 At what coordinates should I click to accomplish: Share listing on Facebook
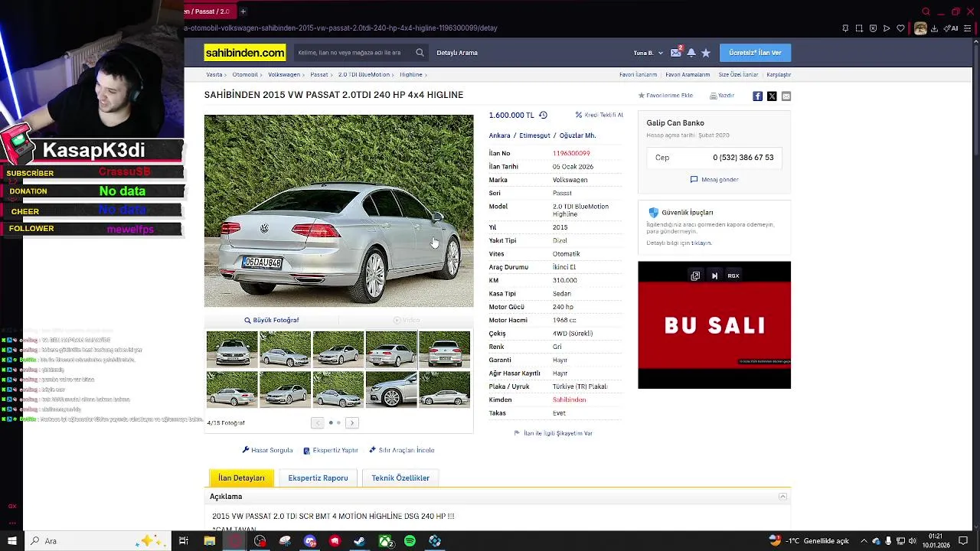757,96
